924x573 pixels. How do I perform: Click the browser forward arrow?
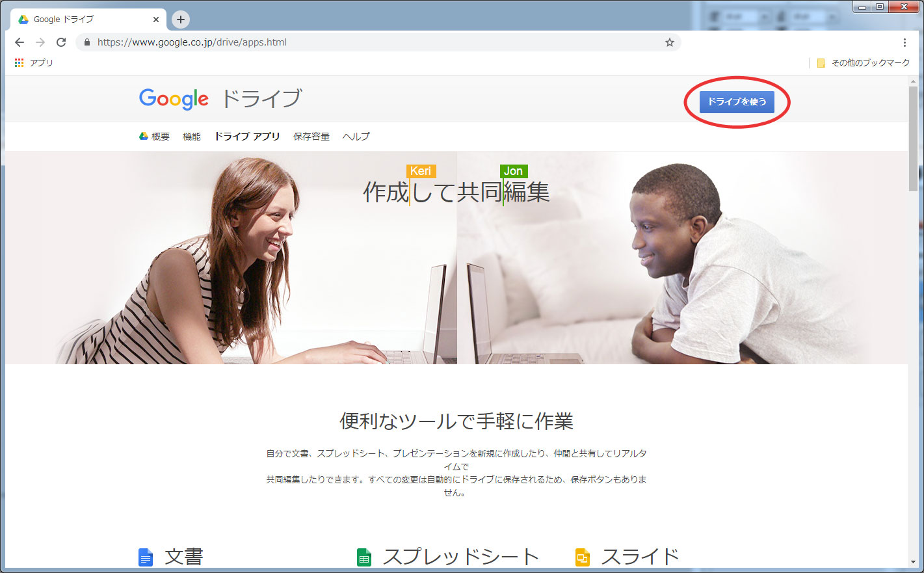40,42
